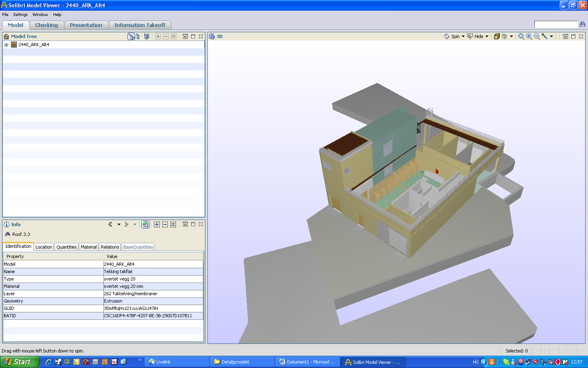The height and width of the screenshot is (368, 588).
Task: Select 2440_ARK_Alt4 in the Model Tree
Action: point(33,45)
